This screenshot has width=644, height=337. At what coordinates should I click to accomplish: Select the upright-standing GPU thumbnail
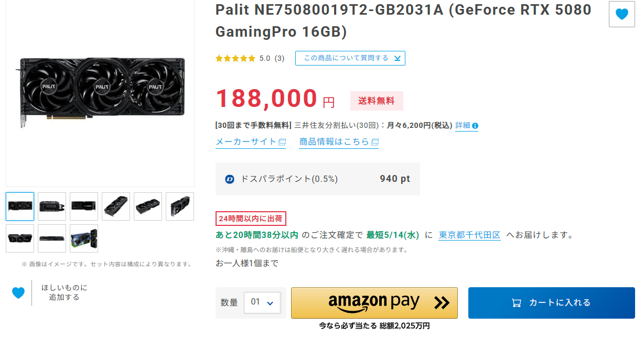(180, 206)
